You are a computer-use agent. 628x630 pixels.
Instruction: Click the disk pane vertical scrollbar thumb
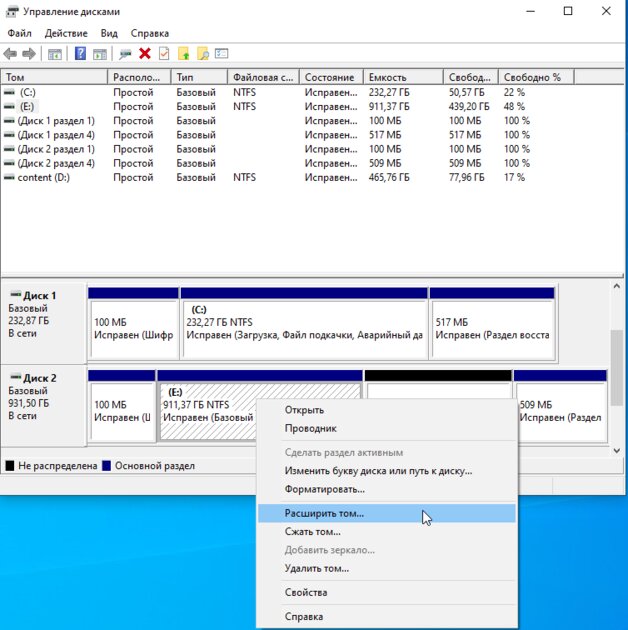[617, 368]
